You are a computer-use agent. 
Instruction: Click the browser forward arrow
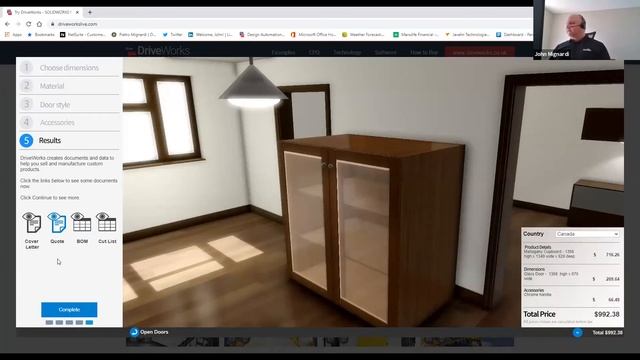(x=18, y=24)
